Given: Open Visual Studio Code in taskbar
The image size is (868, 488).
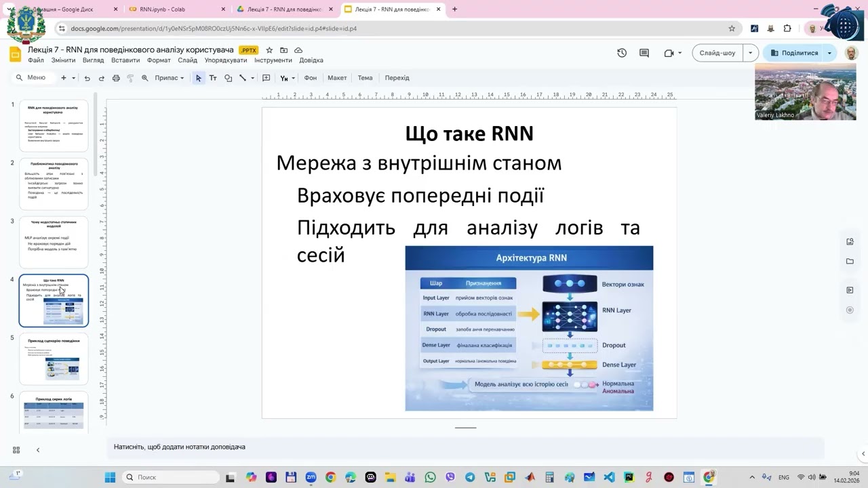Looking at the screenshot, I should 609,477.
